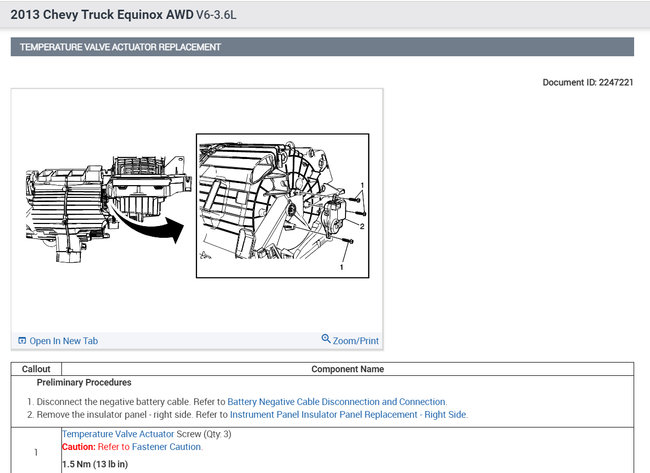
Task: Click the V6-3.6L engine text
Action: 216,15
